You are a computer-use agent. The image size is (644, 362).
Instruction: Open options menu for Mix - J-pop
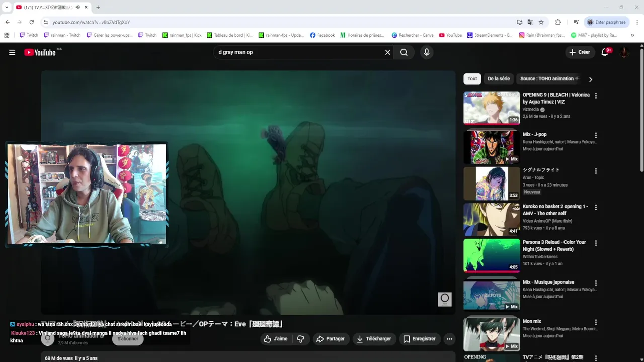[596, 135]
